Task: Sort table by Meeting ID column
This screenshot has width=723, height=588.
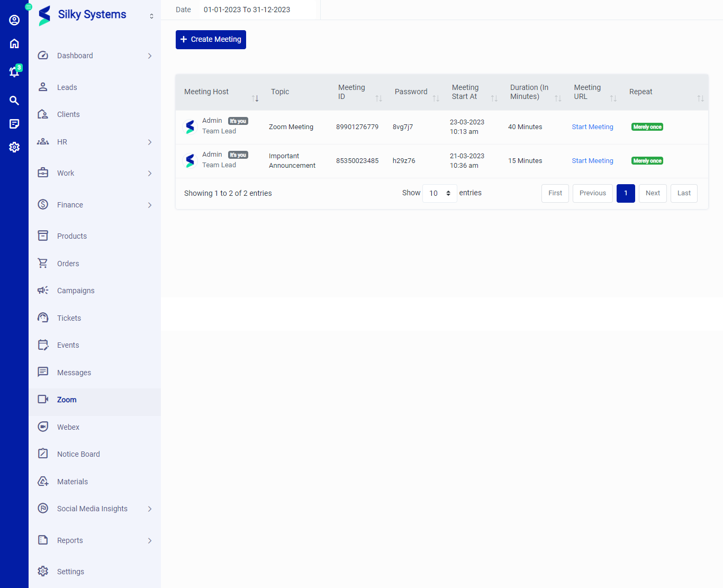Action: tap(378, 98)
